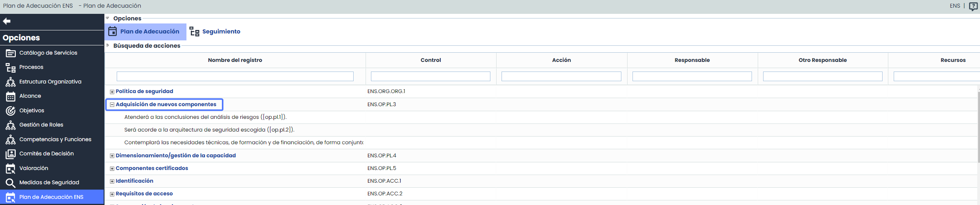Click the Nombre del registro filter field
Viewport: 980px width, 205px height.
(x=235, y=76)
